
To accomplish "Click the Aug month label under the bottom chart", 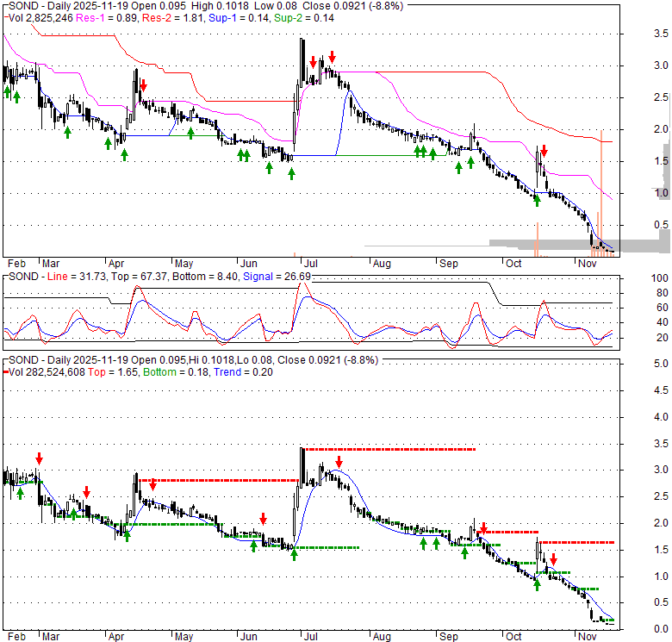I will click(x=382, y=637).
